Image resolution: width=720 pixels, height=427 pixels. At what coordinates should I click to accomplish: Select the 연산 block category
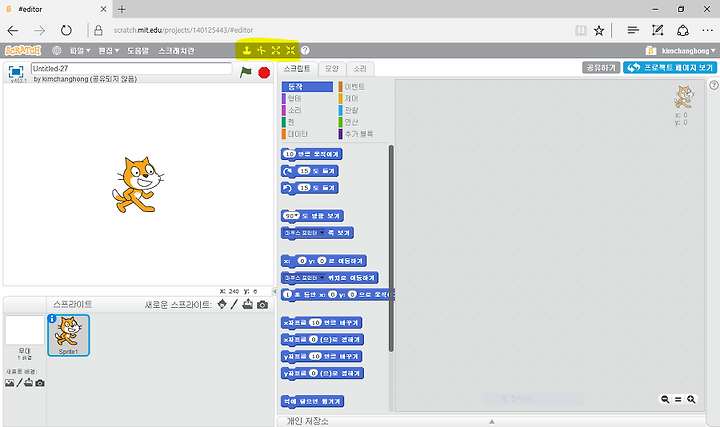363,122
